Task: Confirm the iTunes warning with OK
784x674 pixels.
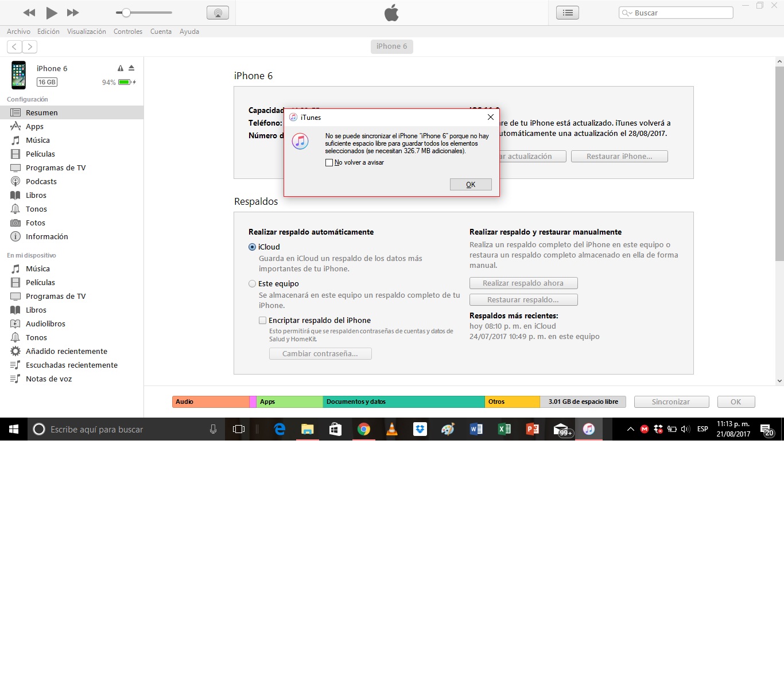Action: pyautogui.click(x=471, y=184)
